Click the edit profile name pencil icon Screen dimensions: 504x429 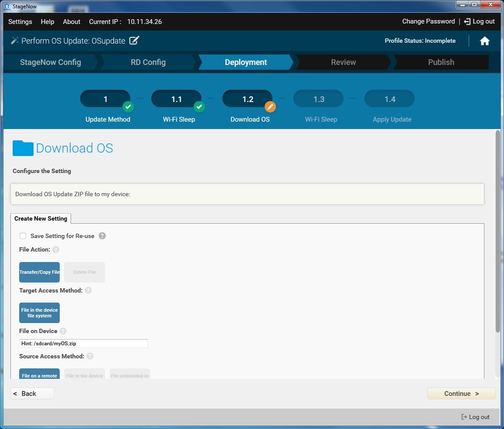(135, 41)
